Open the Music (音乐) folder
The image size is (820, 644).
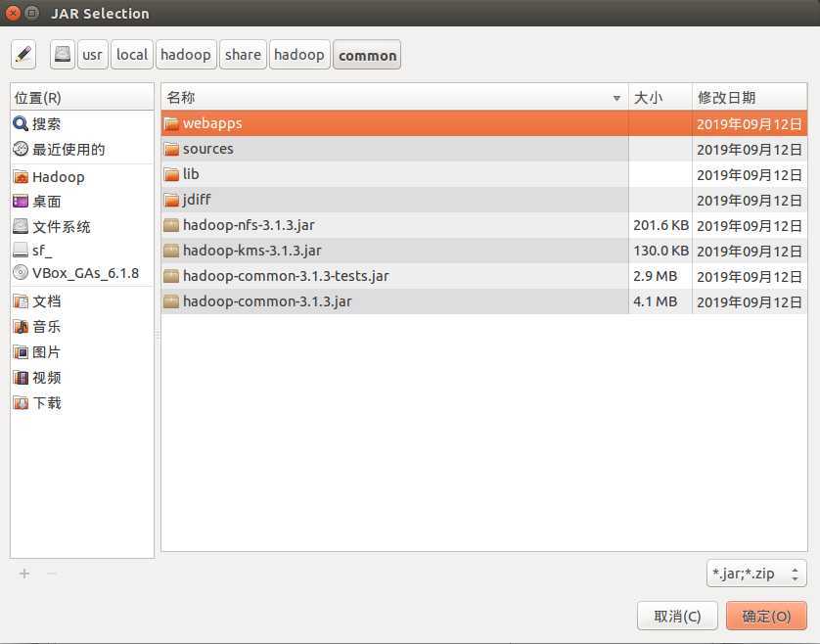click(82, 327)
